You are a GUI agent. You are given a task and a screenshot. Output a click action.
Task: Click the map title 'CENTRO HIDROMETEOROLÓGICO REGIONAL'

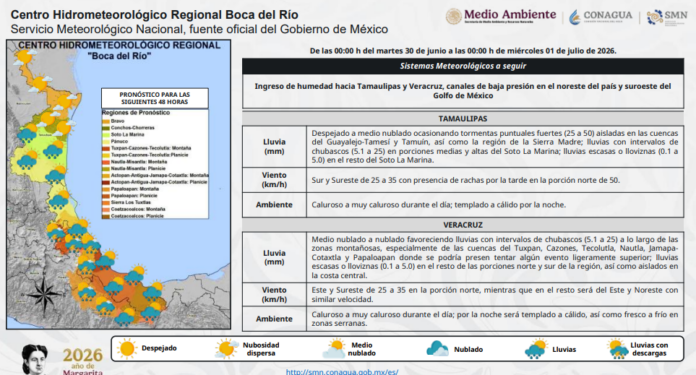coord(119,45)
